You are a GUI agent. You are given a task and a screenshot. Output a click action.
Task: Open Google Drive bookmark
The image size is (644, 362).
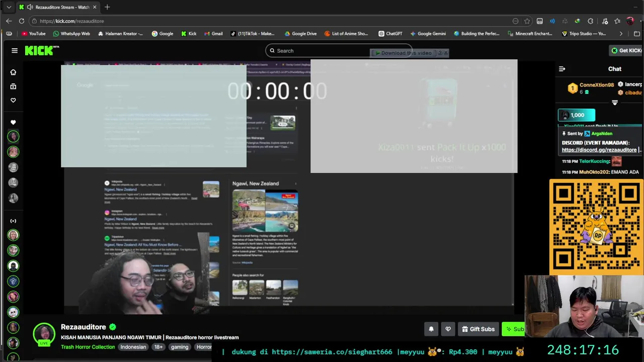pos(300,34)
